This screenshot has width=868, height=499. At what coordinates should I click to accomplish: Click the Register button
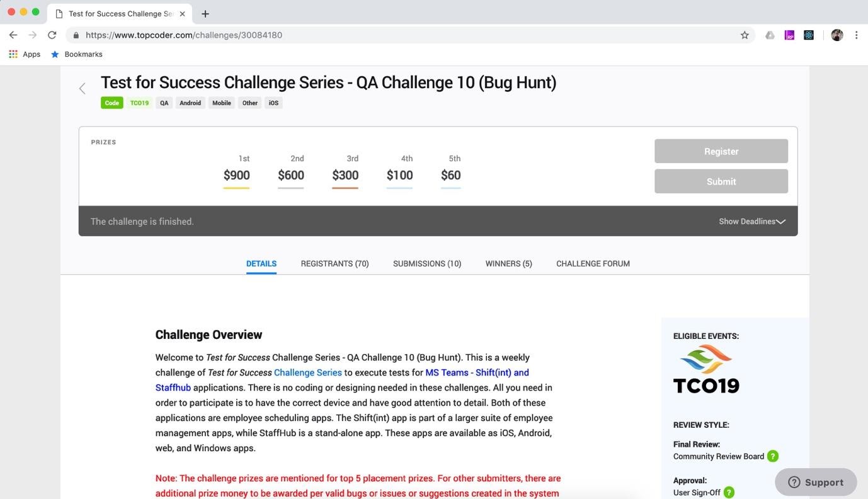coord(721,151)
